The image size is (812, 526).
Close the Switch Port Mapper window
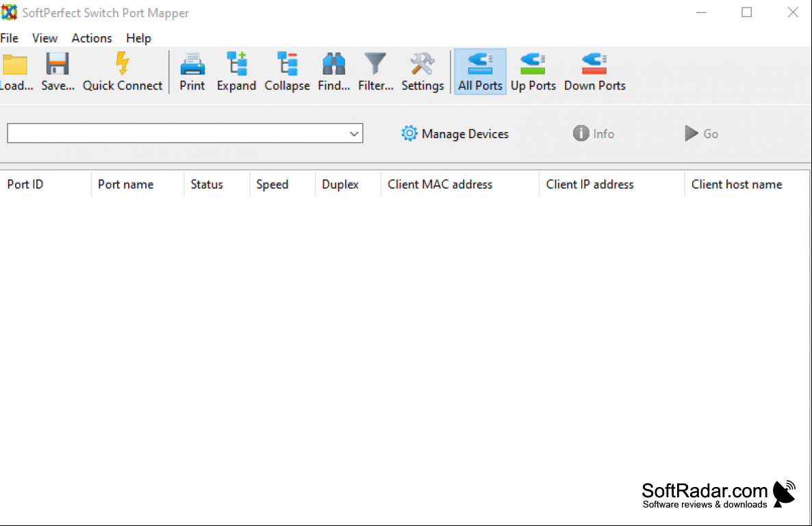(792, 12)
